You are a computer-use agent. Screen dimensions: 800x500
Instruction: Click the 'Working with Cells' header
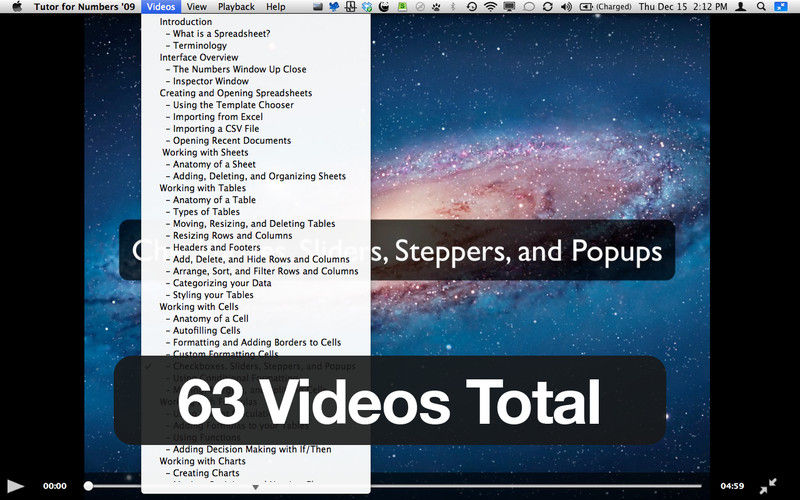pos(198,307)
